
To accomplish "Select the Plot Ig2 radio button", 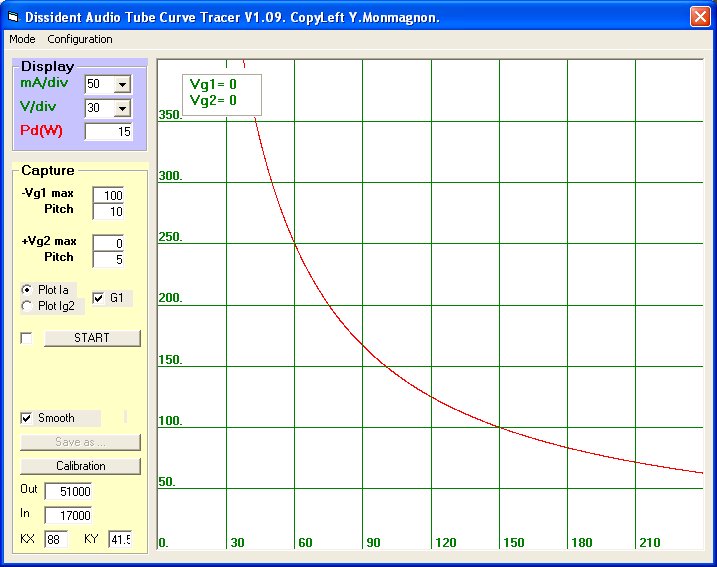I will point(27,305).
